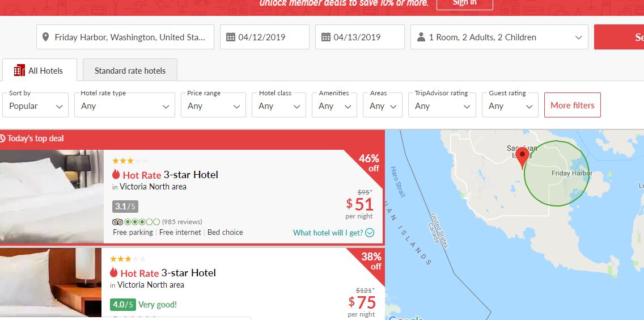Click the location pin icon in destination field
The image size is (644, 320).
click(x=46, y=37)
